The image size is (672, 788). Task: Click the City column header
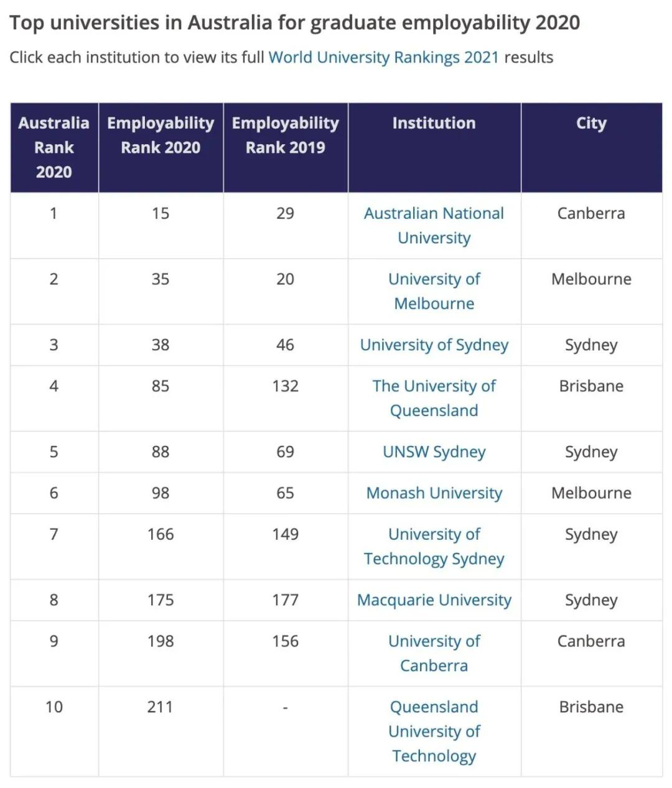pos(591,147)
